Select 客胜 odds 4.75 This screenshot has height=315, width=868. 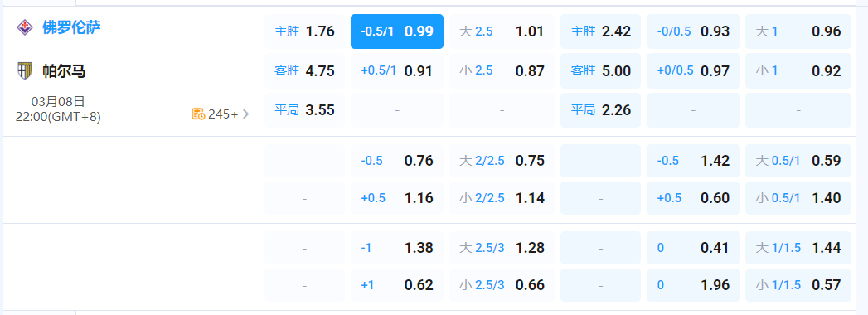point(304,70)
